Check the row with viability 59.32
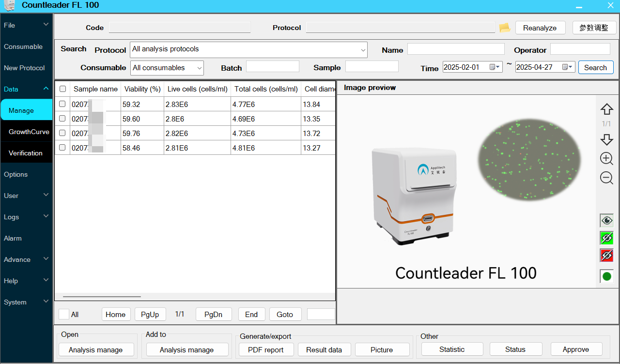This screenshot has width=620, height=364. click(62, 104)
